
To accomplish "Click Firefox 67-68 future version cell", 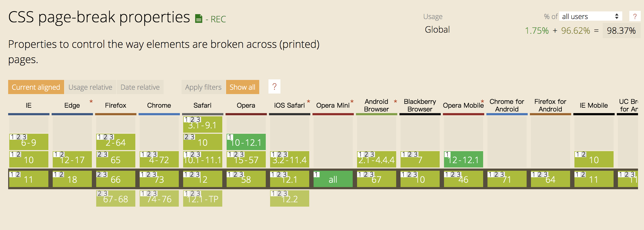I will tap(116, 198).
